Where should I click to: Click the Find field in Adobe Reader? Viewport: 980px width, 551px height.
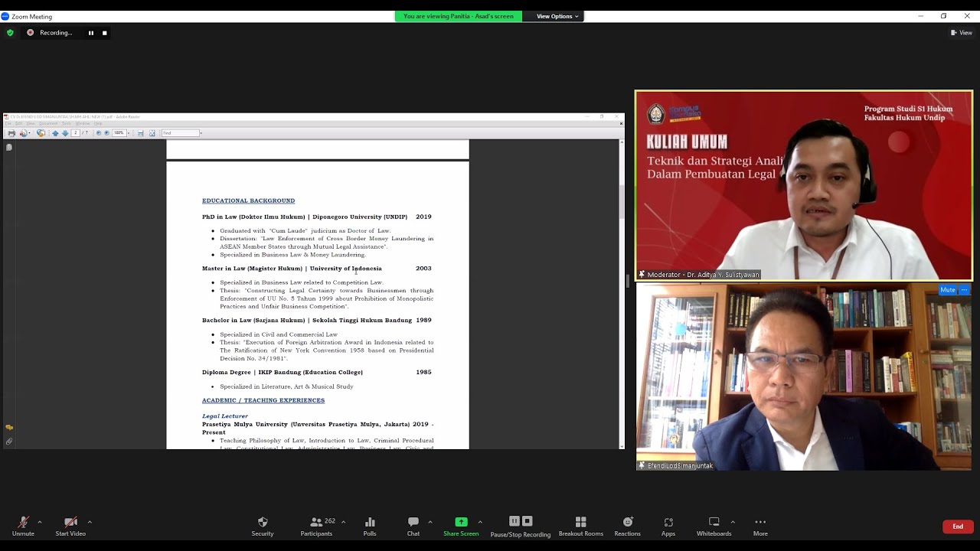pos(181,133)
